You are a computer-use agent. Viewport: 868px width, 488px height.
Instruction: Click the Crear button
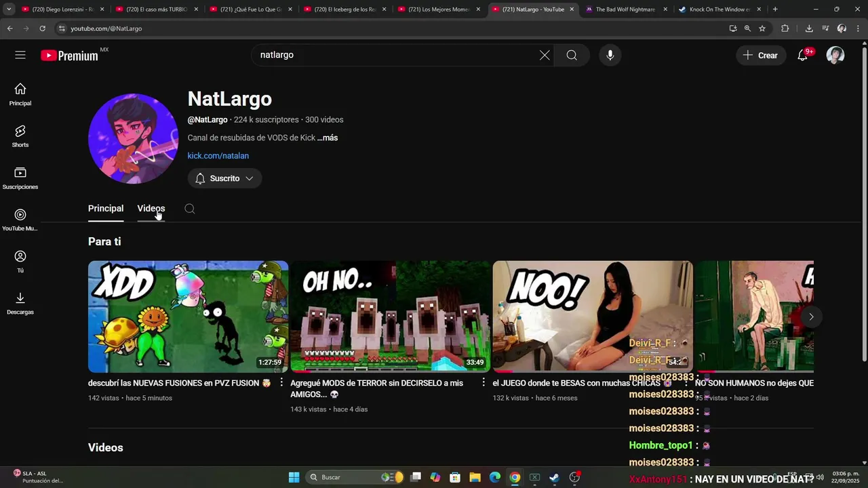761,56
